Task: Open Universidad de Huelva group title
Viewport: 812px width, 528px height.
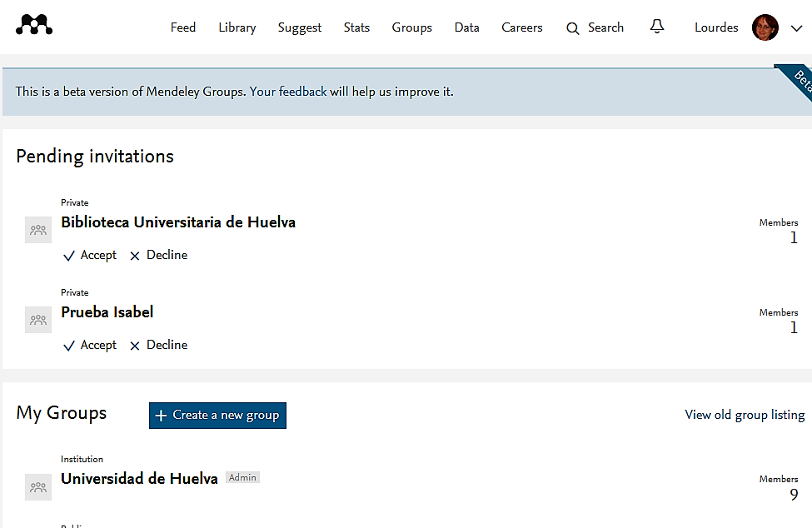Action: tap(139, 479)
